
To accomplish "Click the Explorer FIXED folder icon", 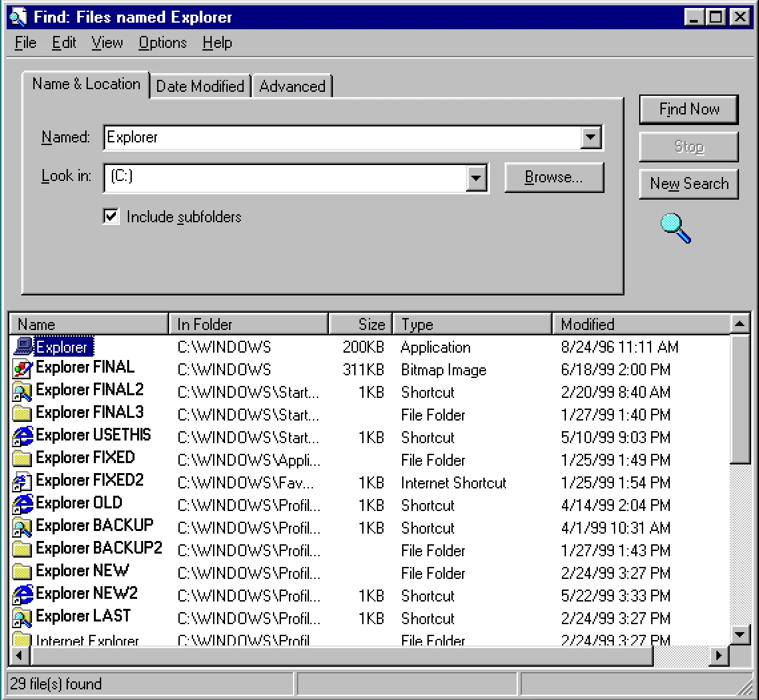I will pos(22,458).
